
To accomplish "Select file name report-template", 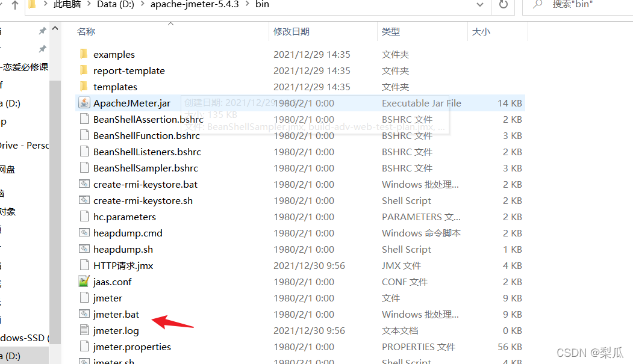I will click(129, 71).
